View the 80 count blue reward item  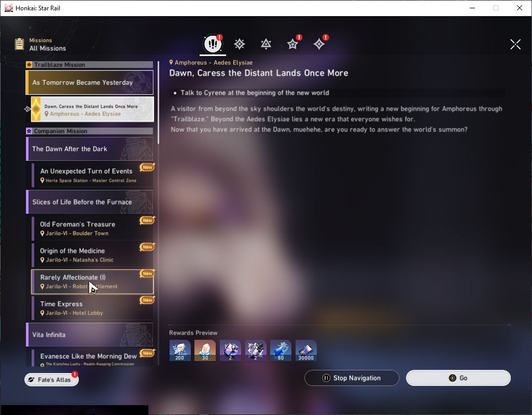[x=281, y=350]
